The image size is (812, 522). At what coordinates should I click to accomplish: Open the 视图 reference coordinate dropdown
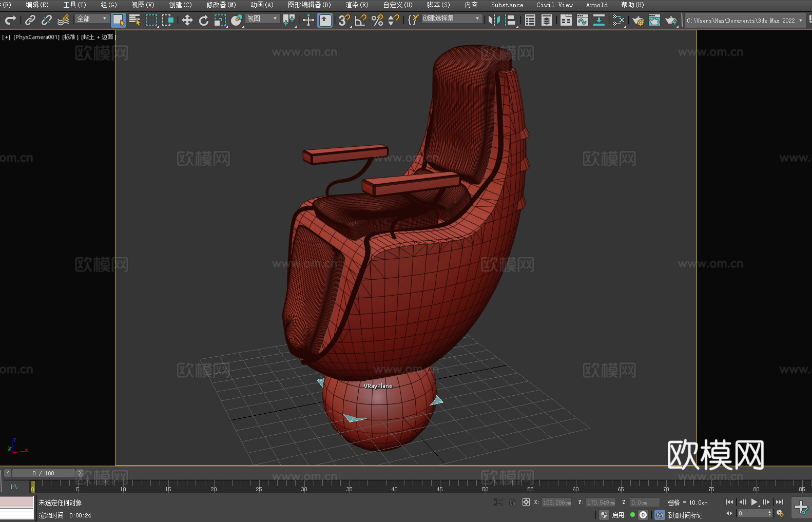pyautogui.click(x=262, y=19)
